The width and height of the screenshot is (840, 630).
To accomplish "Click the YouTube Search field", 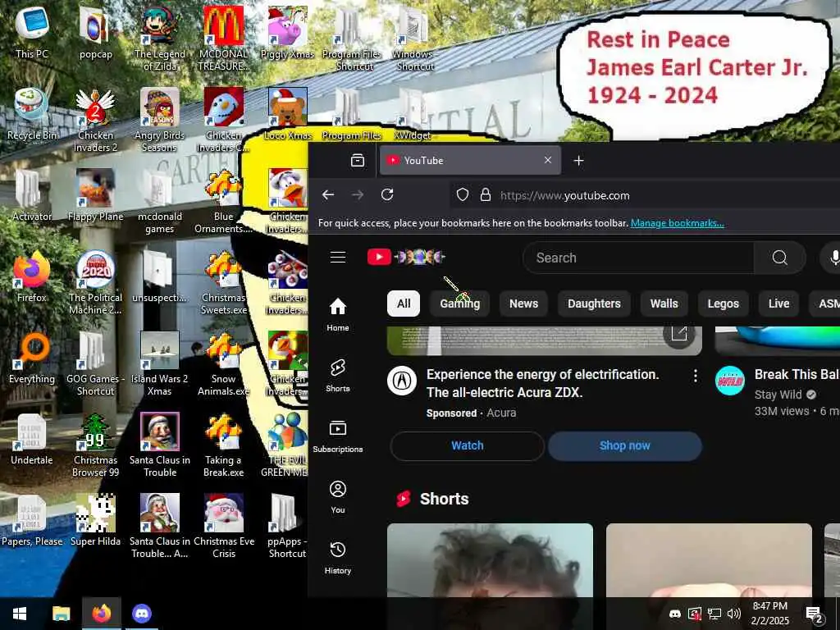I will pos(638,258).
